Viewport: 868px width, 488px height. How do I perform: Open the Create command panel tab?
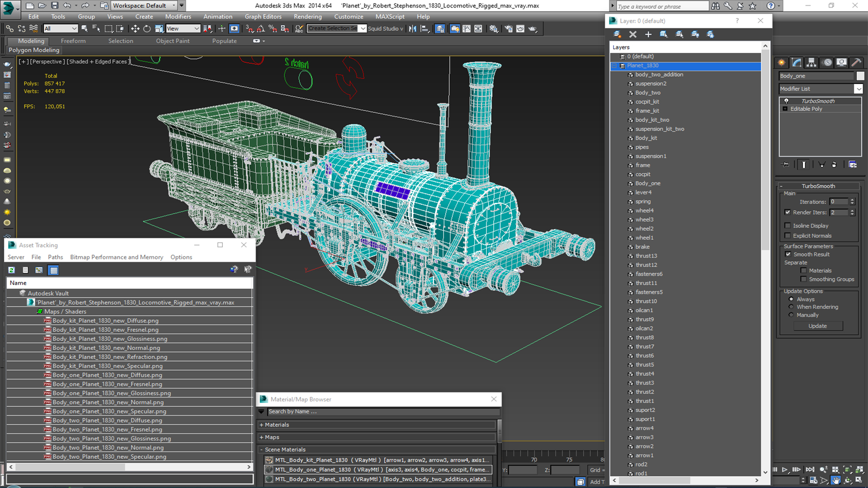[781, 62]
